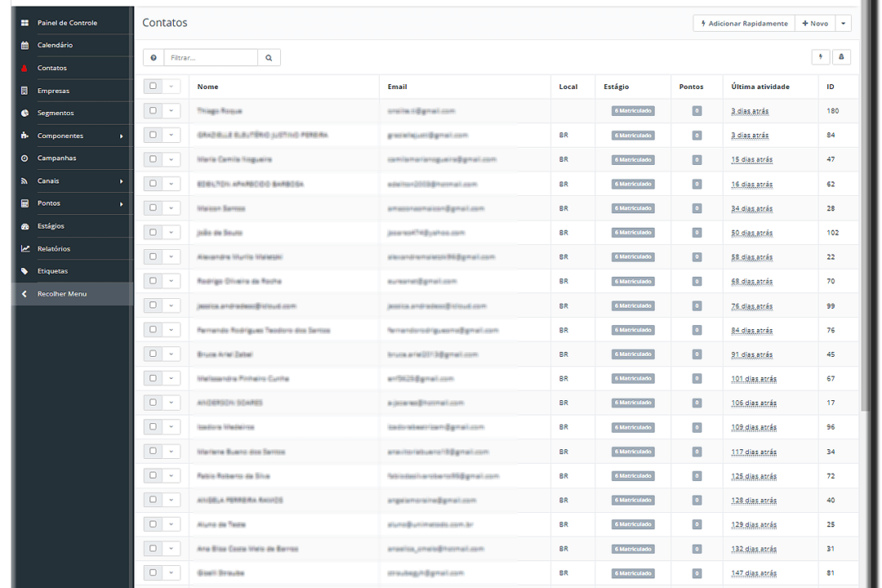Click the Segmentos pie chart icon
The width and height of the screenshot is (882, 588).
[24, 113]
